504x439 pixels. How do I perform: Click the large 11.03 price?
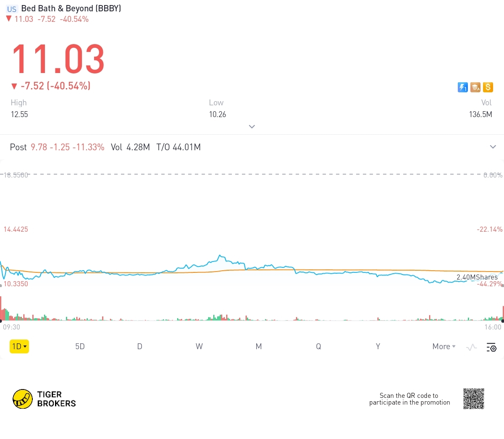(58, 59)
